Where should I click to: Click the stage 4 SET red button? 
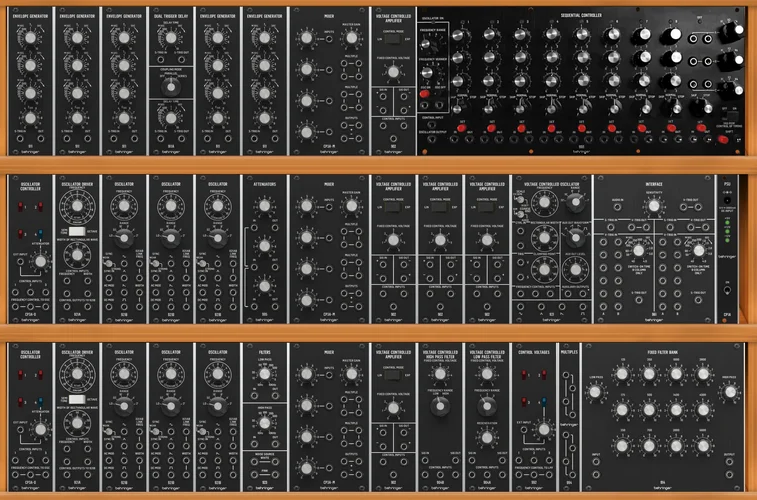pos(551,128)
